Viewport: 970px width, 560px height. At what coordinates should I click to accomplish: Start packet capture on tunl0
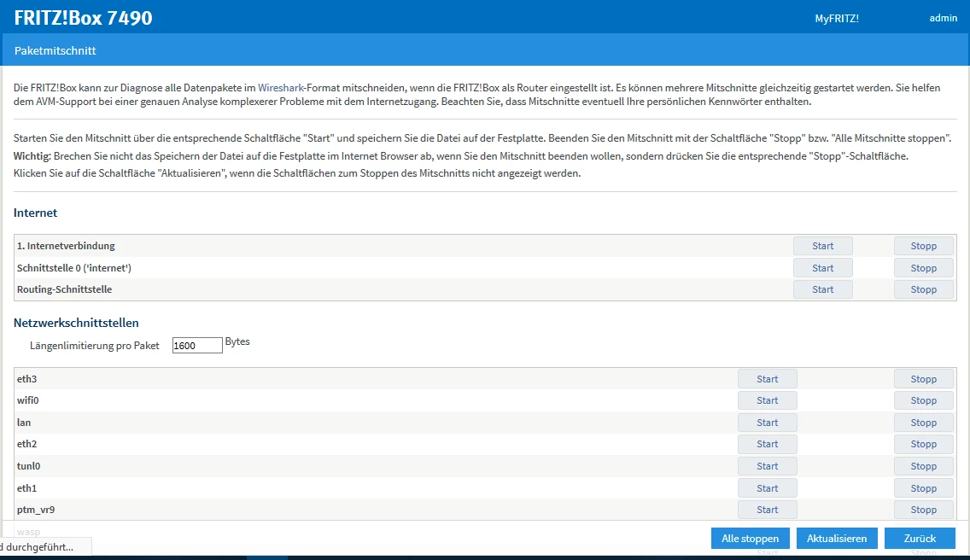click(767, 466)
